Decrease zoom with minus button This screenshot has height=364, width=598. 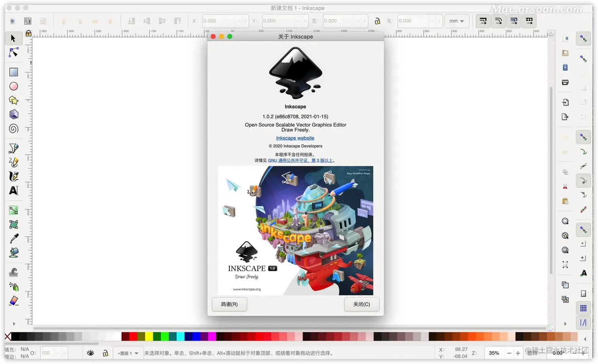click(509, 353)
